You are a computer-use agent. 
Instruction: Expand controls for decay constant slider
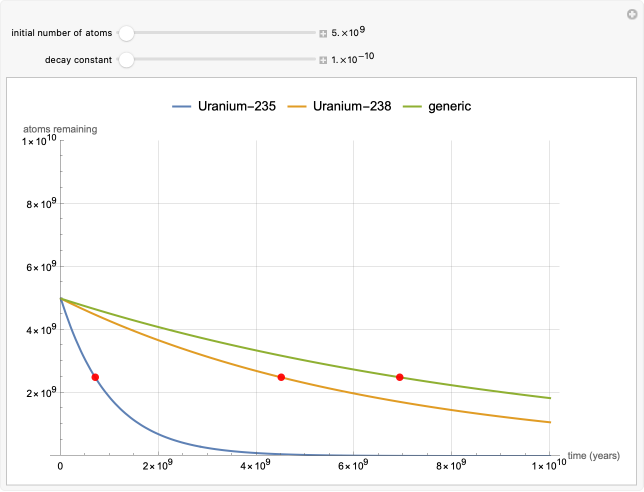click(x=323, y=60)
